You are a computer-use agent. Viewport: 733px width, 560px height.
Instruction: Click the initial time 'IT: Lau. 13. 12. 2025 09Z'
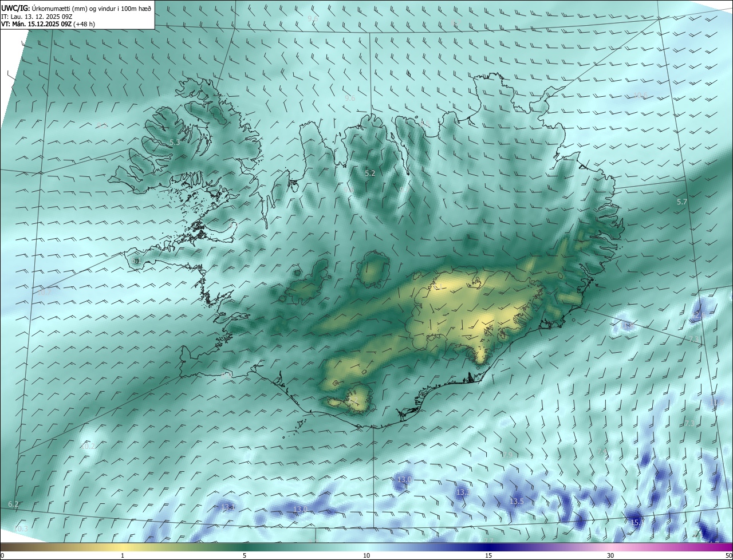37,17
